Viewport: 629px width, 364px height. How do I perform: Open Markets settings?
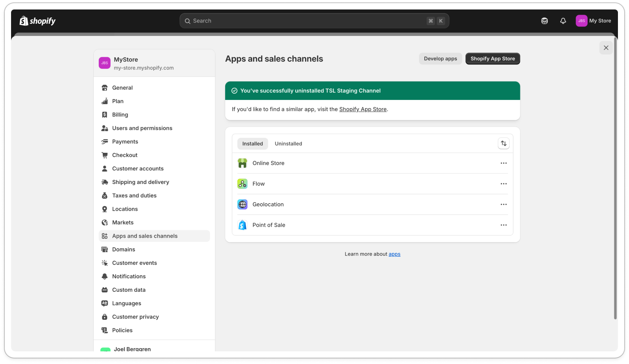(x=154, y=222)
